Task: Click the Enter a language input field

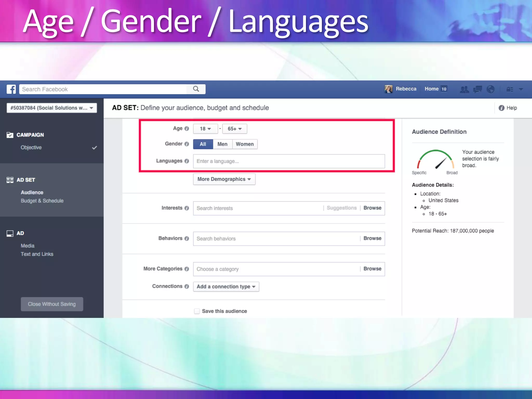Action: coord(288,161)
